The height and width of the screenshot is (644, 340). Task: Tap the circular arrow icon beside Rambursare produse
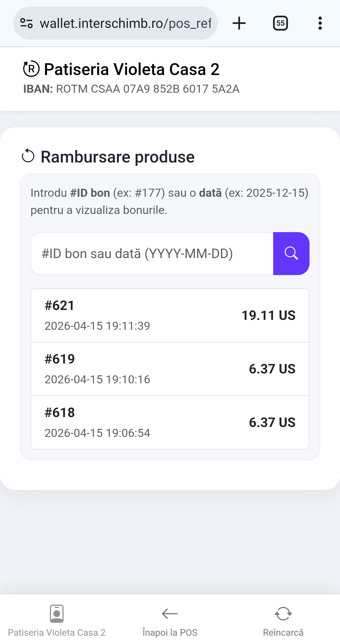click(x=28, y=156)
